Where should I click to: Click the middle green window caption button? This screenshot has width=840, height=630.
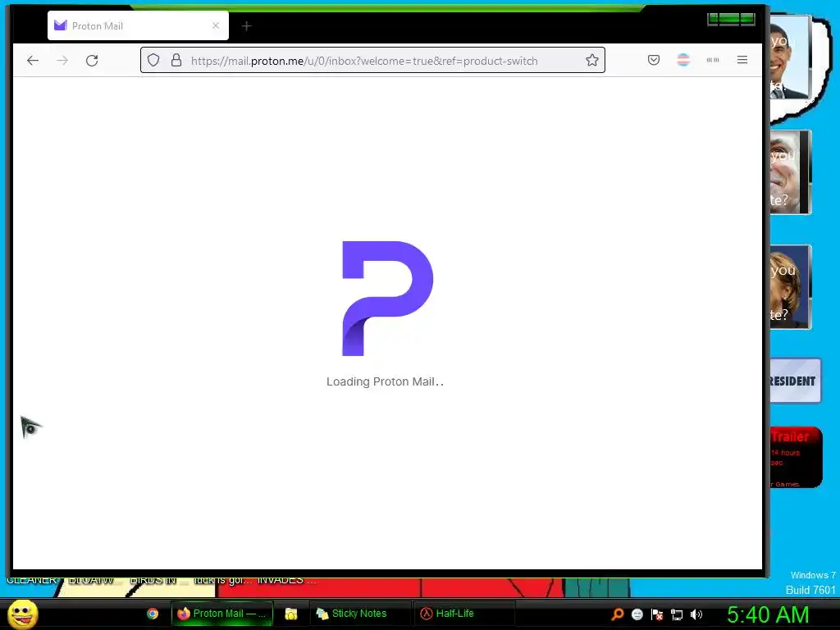coord(729,20)
